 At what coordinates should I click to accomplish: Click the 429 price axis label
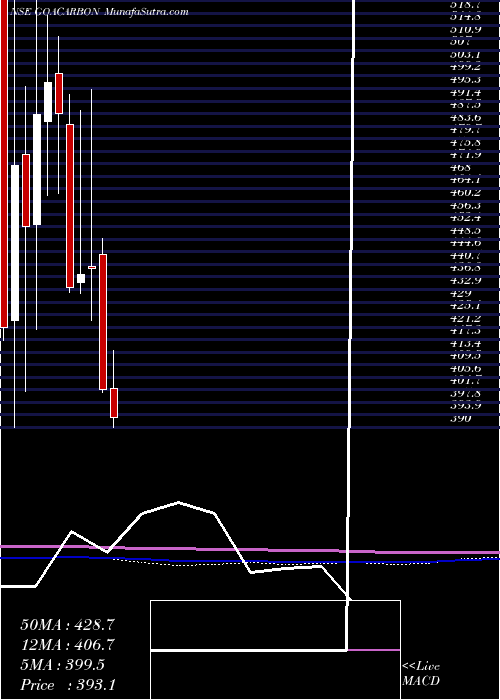(460, 294)
